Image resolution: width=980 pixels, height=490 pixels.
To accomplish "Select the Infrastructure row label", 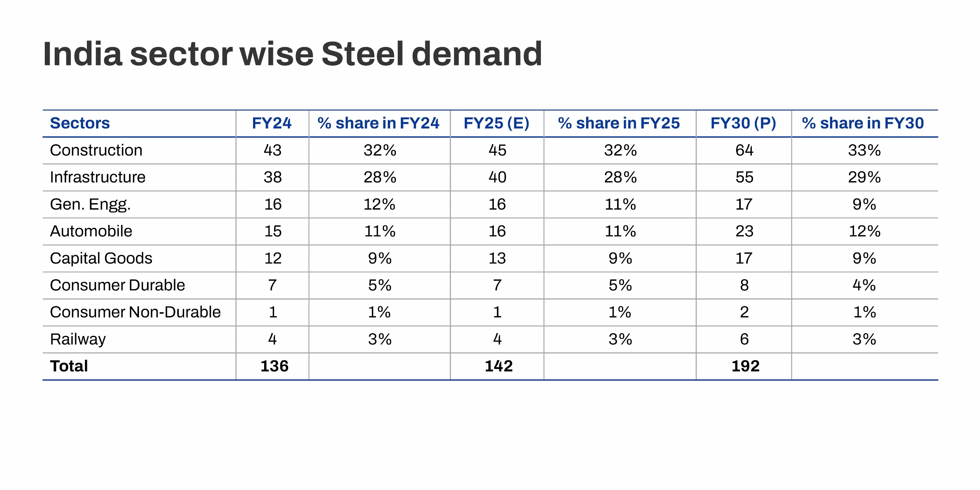I will (98, 177).
